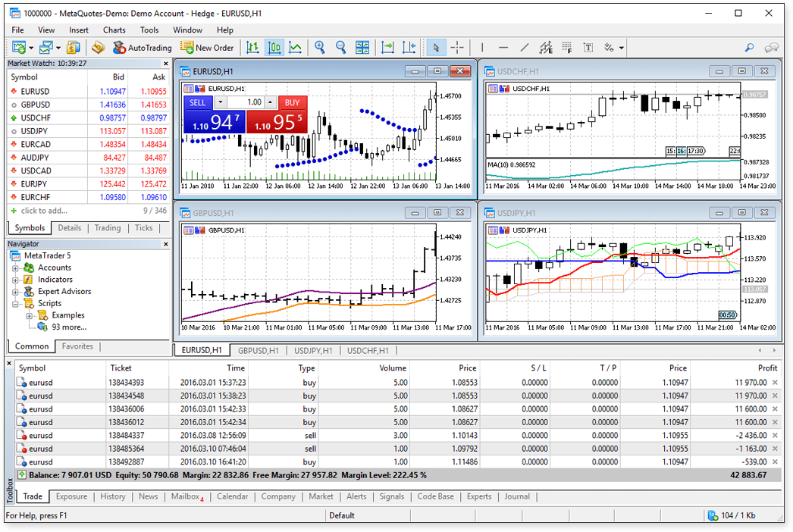Viewport: 793px width, 532px height.
Task: Draw a vertical line tool
Action: [482, 48]
